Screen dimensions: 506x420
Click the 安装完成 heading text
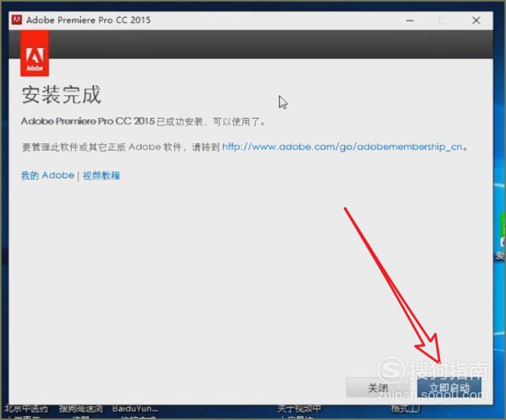[61, 94]
